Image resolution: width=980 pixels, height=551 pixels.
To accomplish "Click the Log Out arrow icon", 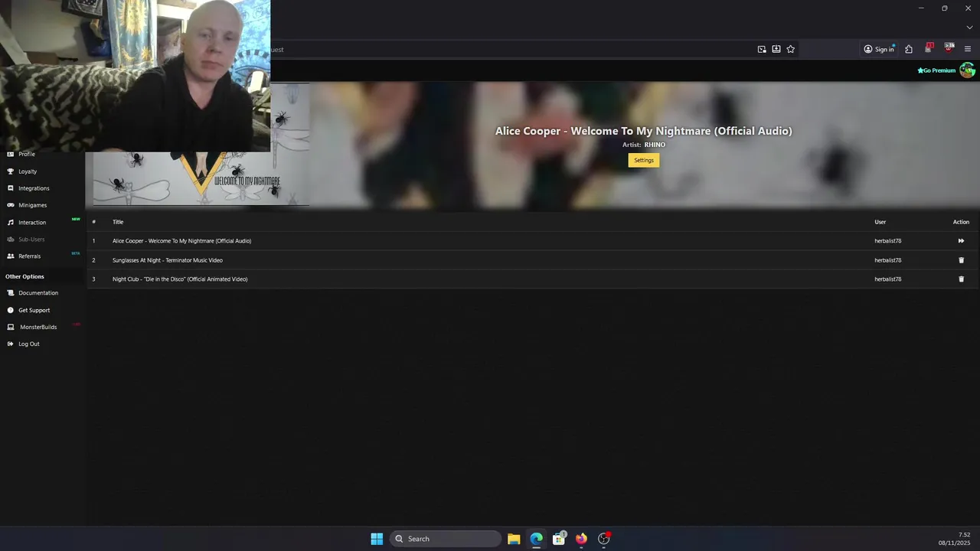I will coord(11,344).
